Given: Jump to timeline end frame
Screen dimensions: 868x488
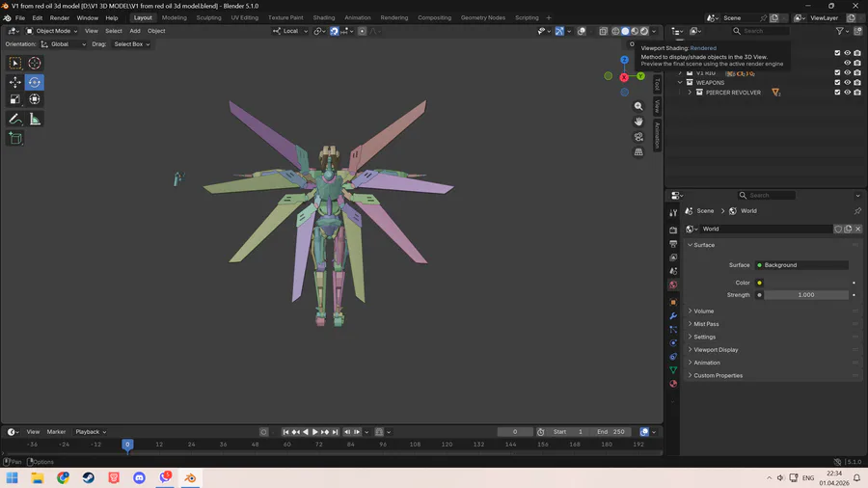Looking at the screenshot, I should coord(335,432).
